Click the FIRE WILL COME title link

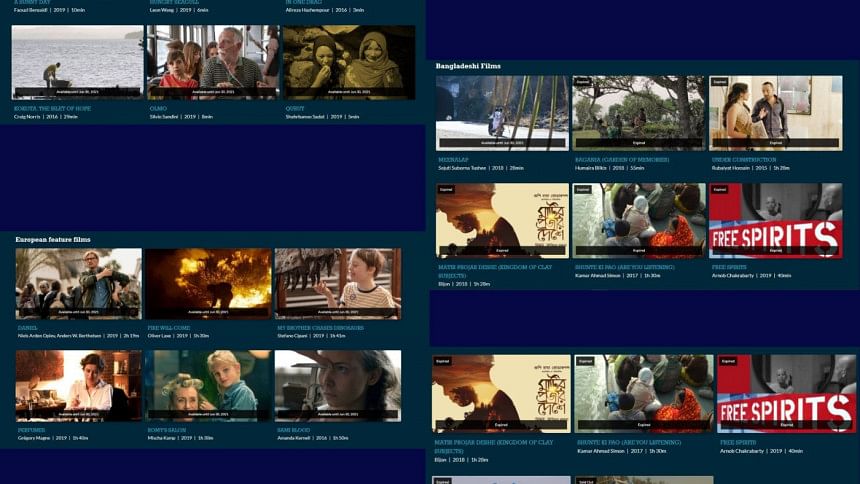click(x=168, y=328)
